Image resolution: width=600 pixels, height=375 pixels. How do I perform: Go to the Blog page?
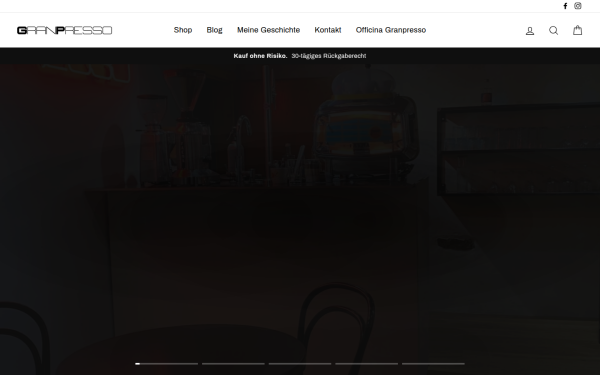pyautogui.click(x=214, y=30)
